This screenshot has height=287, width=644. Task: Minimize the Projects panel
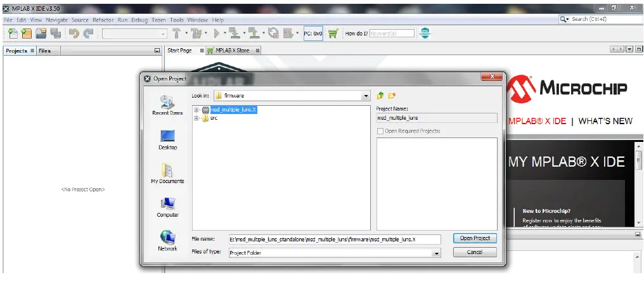(x=157, y=51)
